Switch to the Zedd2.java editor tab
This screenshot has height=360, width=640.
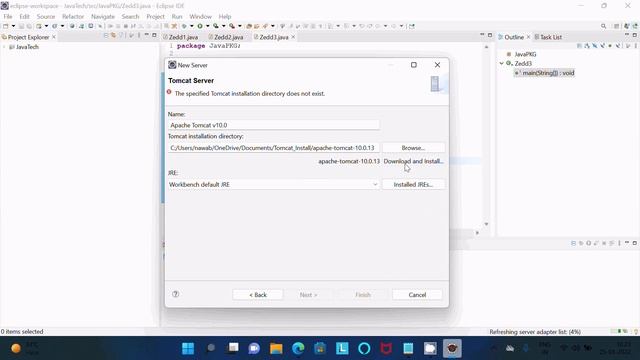coord(226,37)
